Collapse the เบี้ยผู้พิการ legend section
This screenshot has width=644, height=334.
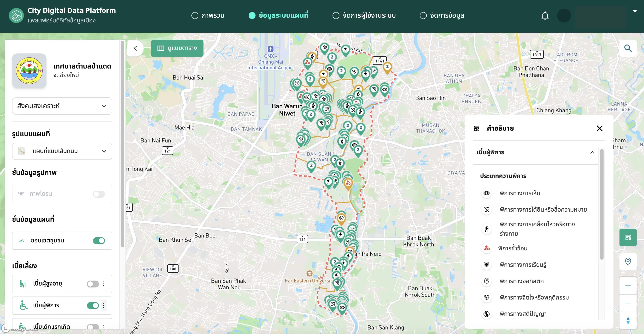point(592,153)
